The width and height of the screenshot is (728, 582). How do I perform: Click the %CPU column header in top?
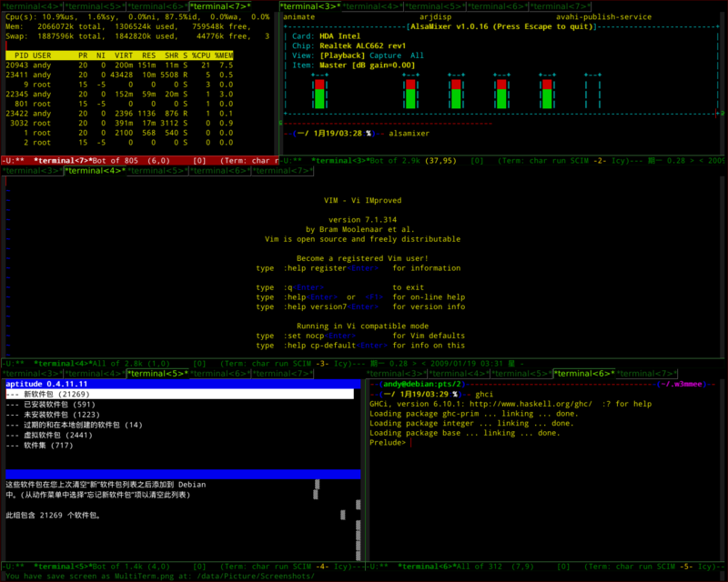pos(201,55)
